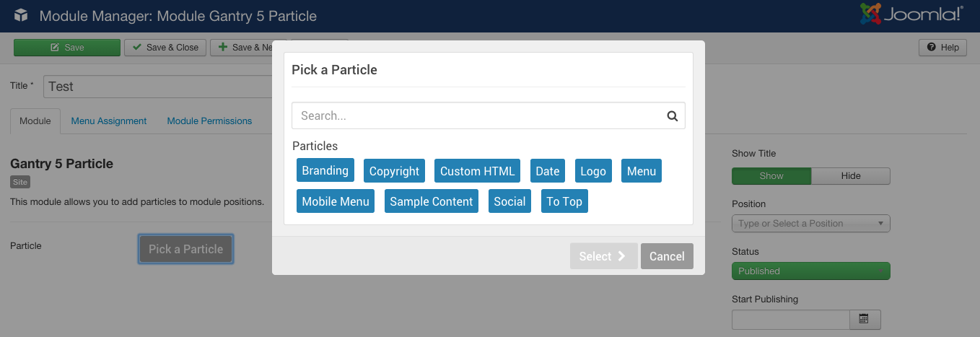
Task: Open the Help button
Action: point(942,48)
